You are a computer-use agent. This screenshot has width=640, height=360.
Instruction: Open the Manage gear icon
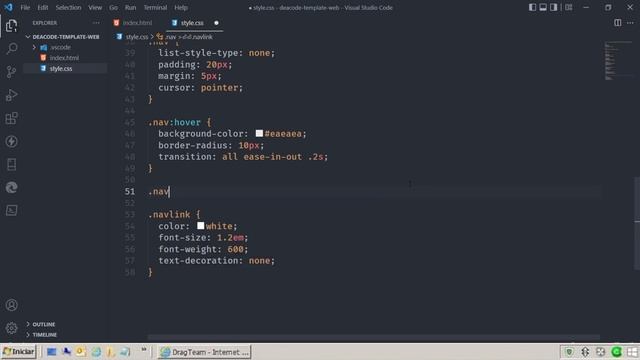pos(11,328)
